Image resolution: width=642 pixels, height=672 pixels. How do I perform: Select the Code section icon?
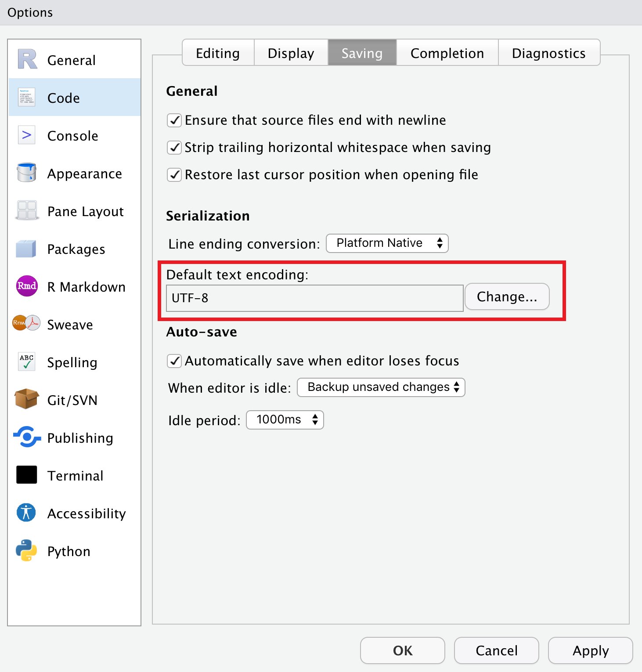point(27,98)
